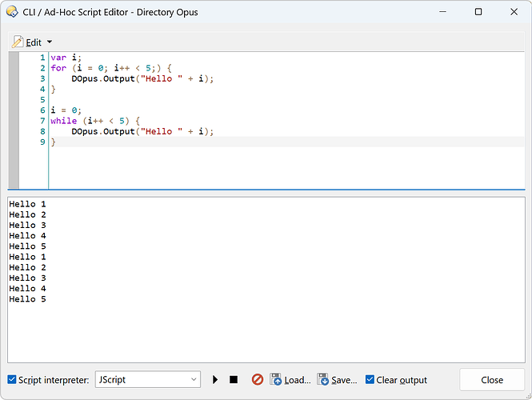Run the script with the play button

point(215,380)
